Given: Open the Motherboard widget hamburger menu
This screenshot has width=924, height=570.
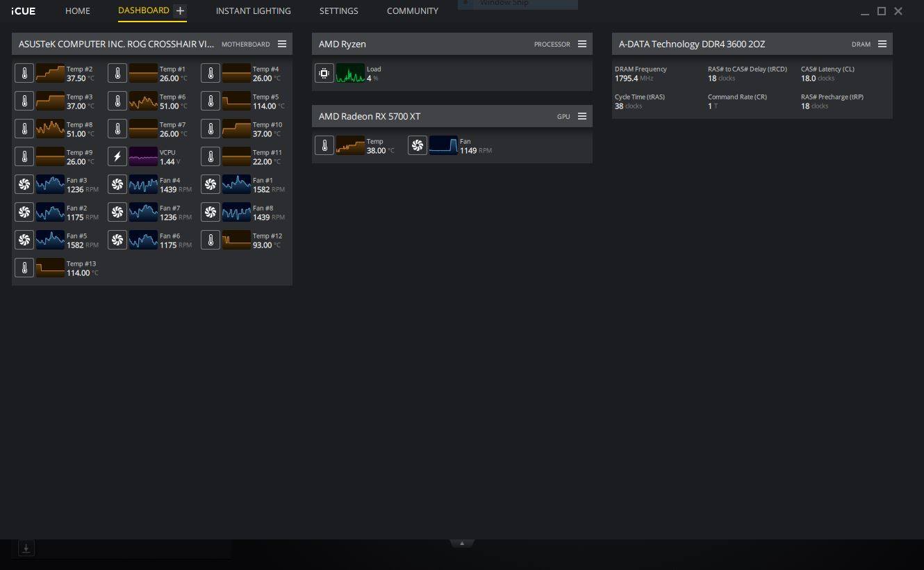Looking at the screenshot, I should coord(282,44).
